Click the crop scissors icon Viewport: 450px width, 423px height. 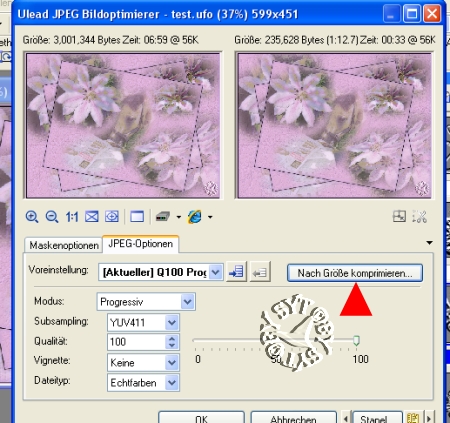pos(419,217)
